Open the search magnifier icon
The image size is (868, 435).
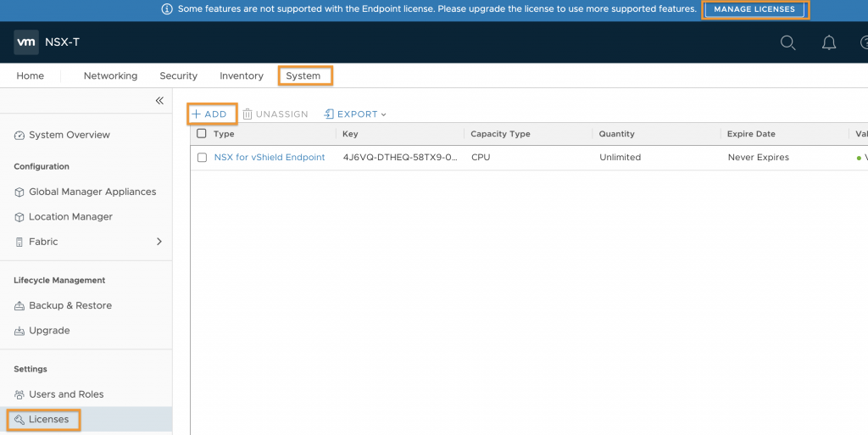point(787,42)
